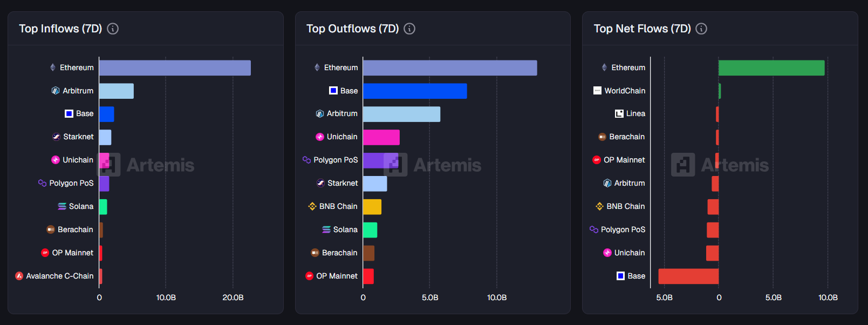Click the red OP Mainnet bar in Top Outflows
This screenshot has width=868, height=325.
[368, 276]
